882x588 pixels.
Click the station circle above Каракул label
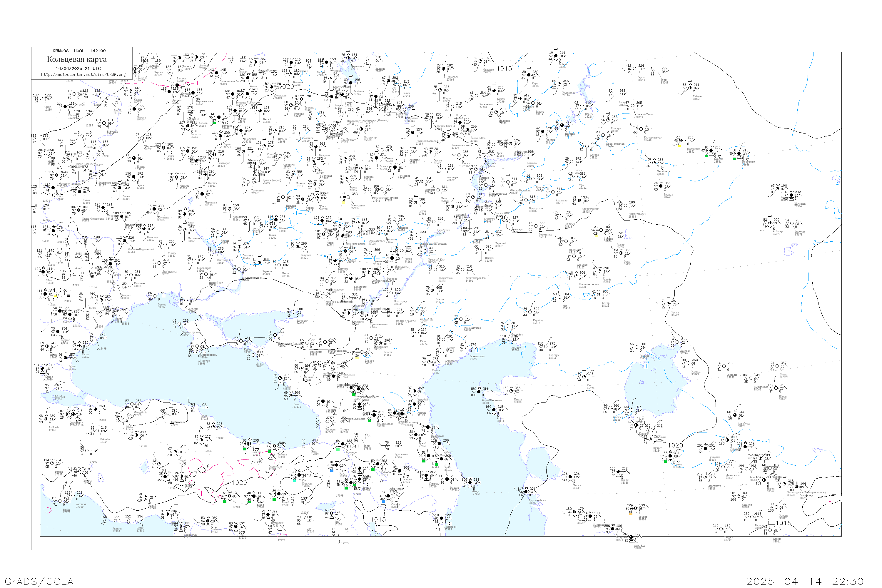[738, 497]
